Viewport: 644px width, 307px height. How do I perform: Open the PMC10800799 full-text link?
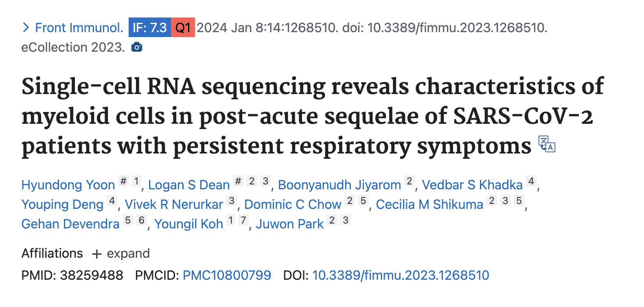tap(227, 275)
